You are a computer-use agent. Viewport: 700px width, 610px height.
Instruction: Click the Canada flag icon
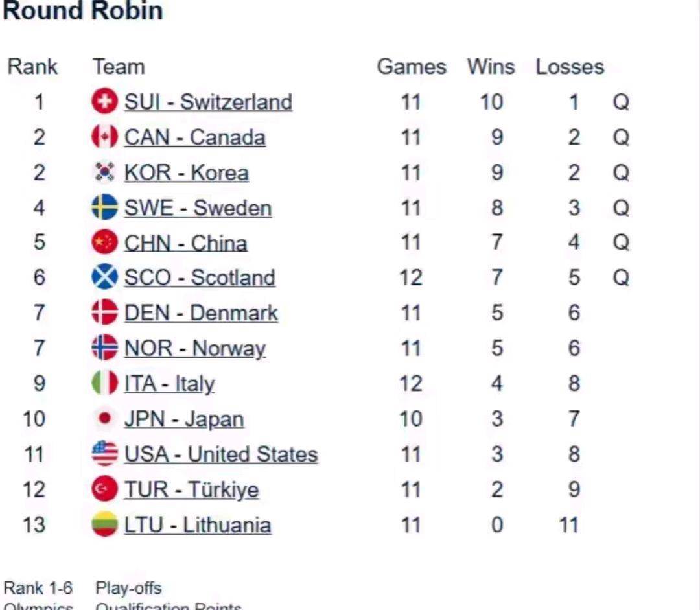(x=104, y=137)
